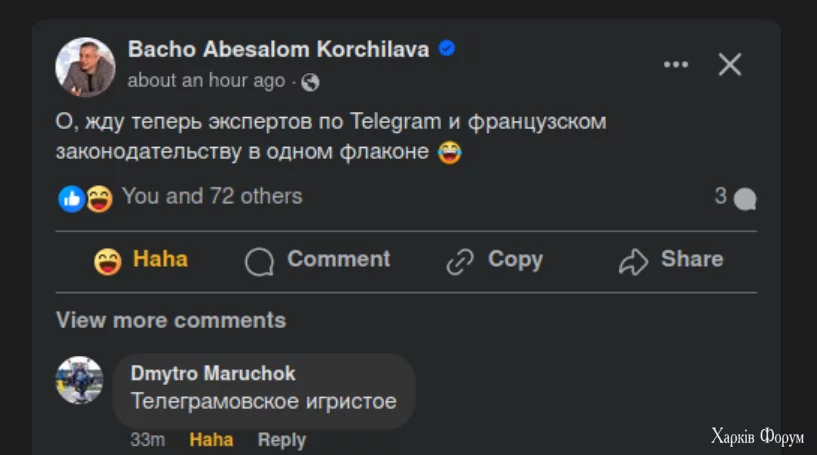Open the Dmytro Maruchok commenter name link
Image resolution: width=817 pixels, height=455 pixels.
pos(213,373)
